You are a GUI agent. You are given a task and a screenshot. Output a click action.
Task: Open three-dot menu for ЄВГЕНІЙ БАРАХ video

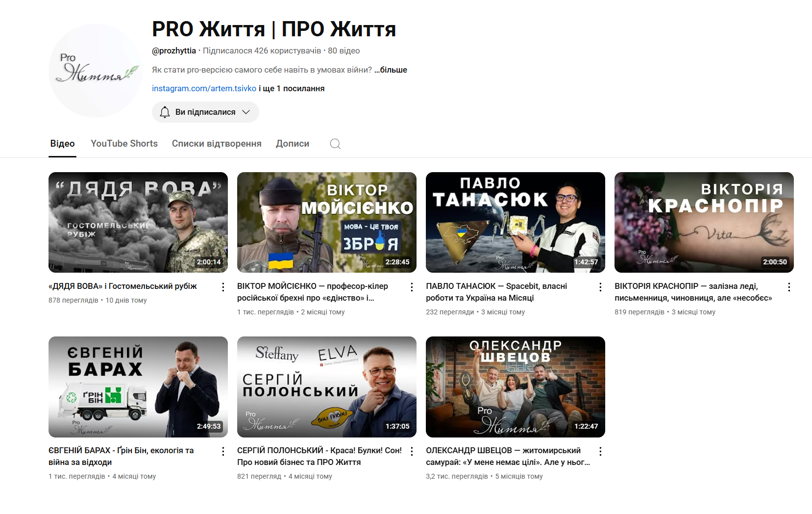[223, 451]
